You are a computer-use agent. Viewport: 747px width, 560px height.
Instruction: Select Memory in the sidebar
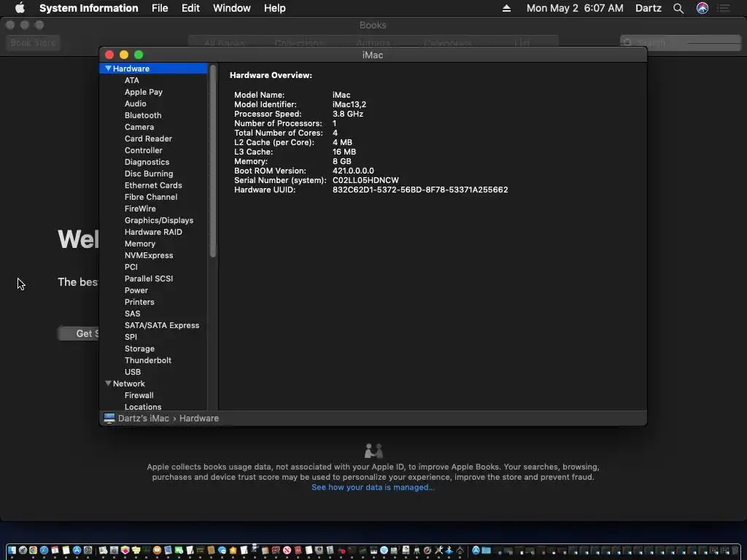tap(139, 244)
